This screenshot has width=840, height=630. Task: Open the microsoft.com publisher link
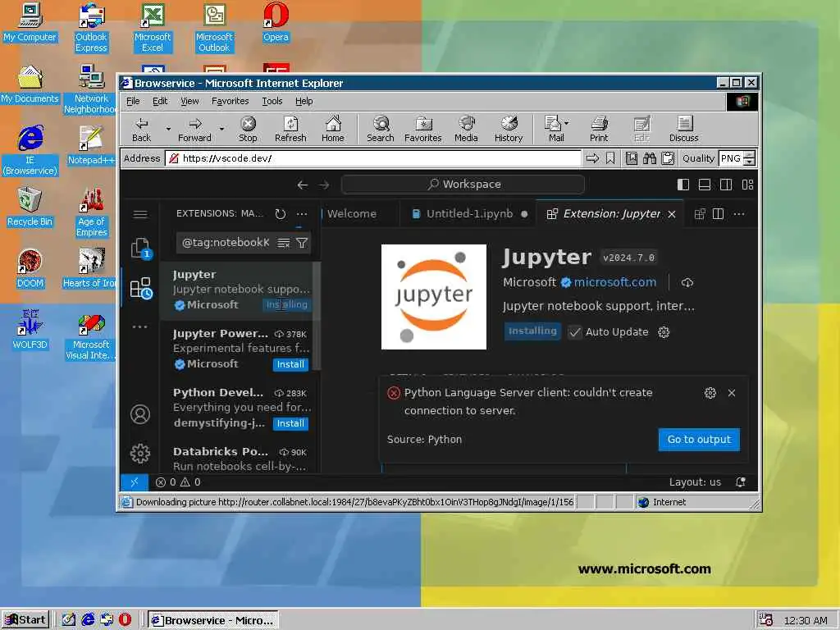(614, 282)
